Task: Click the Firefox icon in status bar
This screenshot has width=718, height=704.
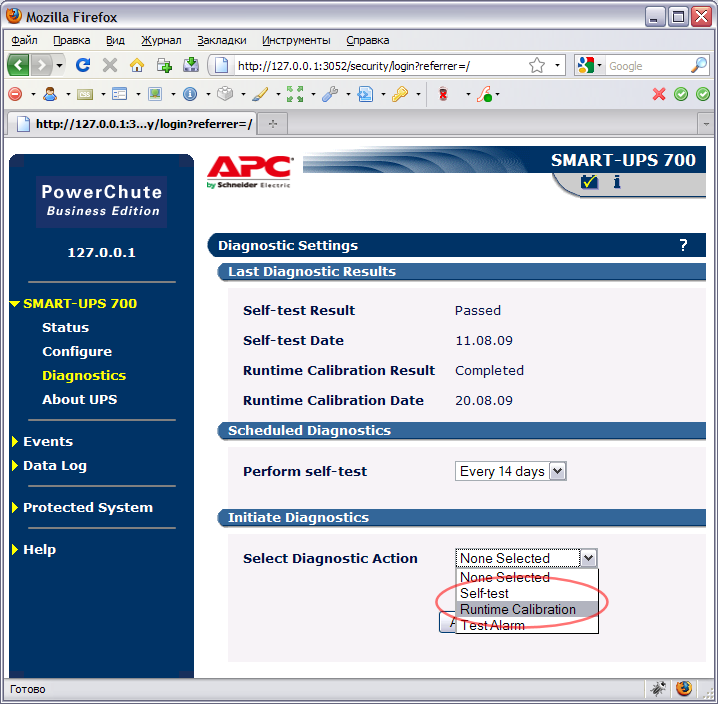Action: click(x=684, y=688)
